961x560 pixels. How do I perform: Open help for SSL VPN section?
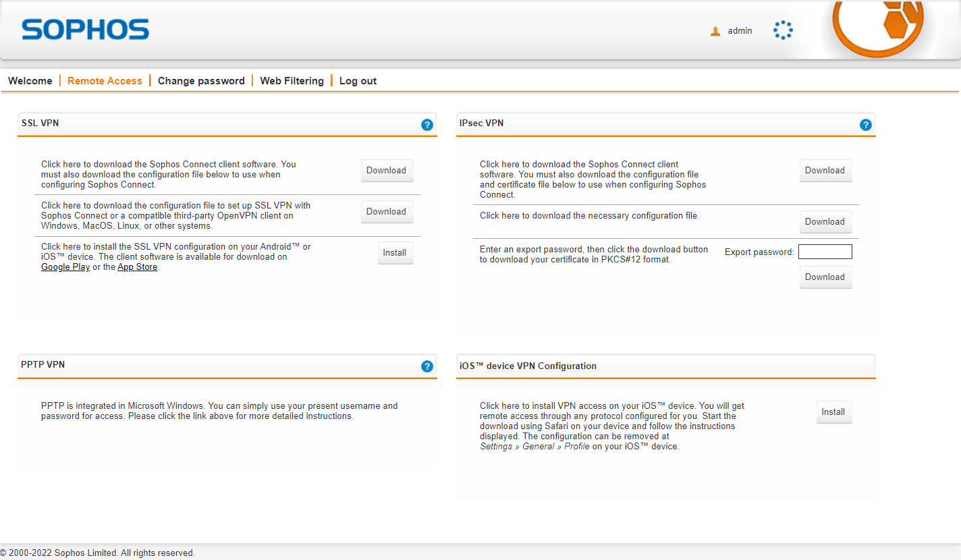click(x=427, y=125)
